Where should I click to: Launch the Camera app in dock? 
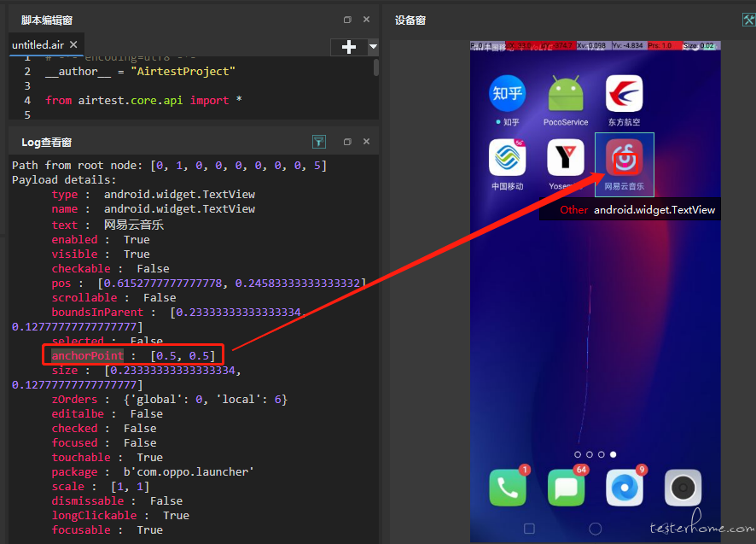tap(683, 488)
